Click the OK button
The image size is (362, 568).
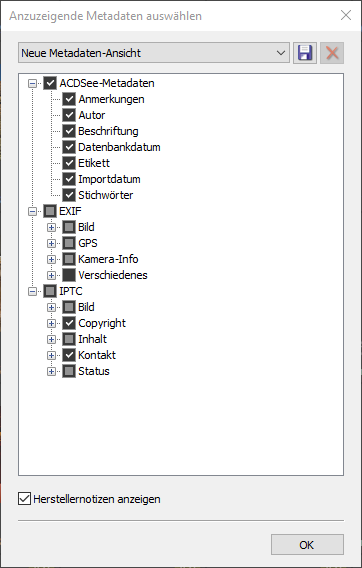tap(307, 544)
